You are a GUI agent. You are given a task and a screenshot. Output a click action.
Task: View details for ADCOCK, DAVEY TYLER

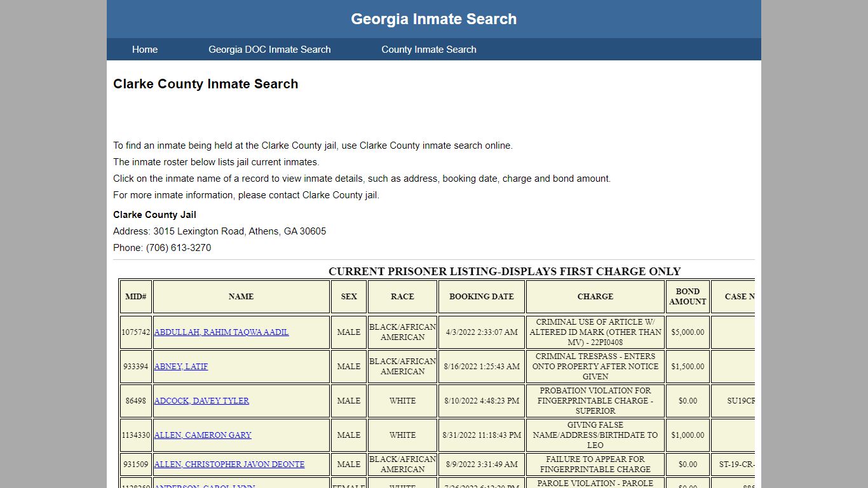point(201,401)
